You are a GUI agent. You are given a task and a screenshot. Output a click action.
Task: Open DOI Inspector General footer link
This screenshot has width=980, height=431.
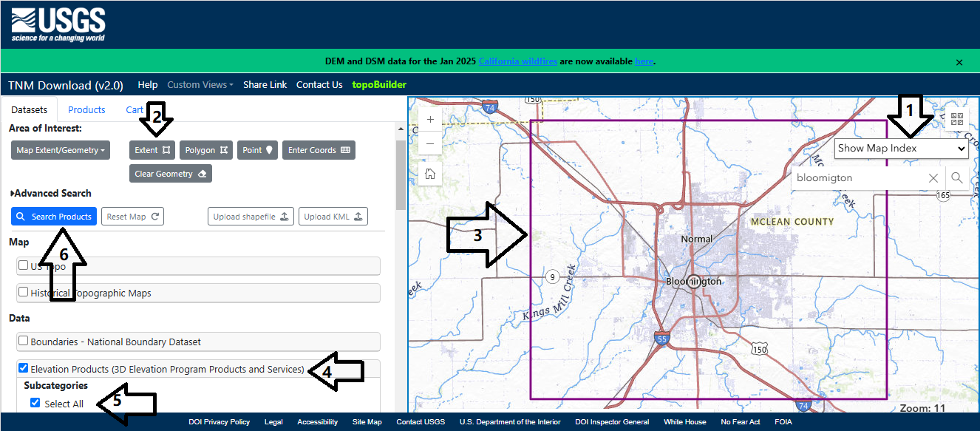[612, 422]
